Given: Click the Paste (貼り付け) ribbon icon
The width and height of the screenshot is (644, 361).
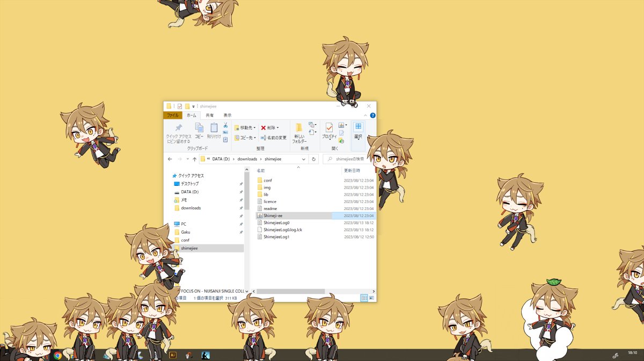Looking at the screenshot, I should 214,131.
